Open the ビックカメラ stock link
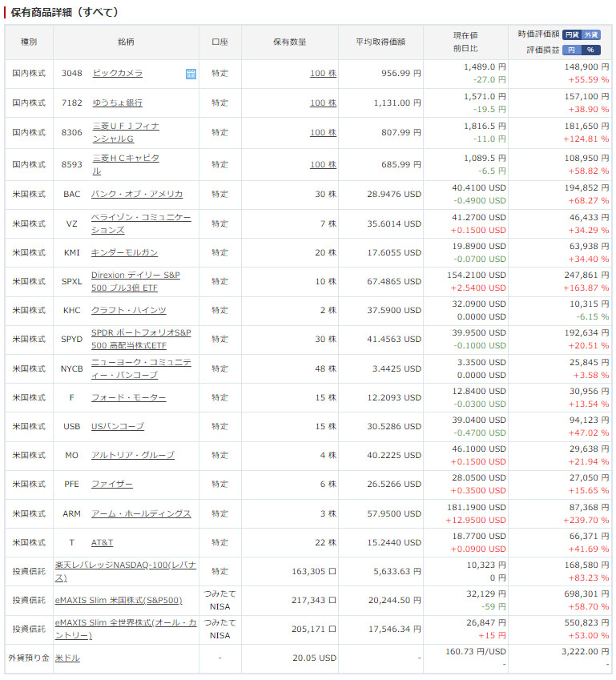This screenshot has width=616, height=680. coord(117,74)
